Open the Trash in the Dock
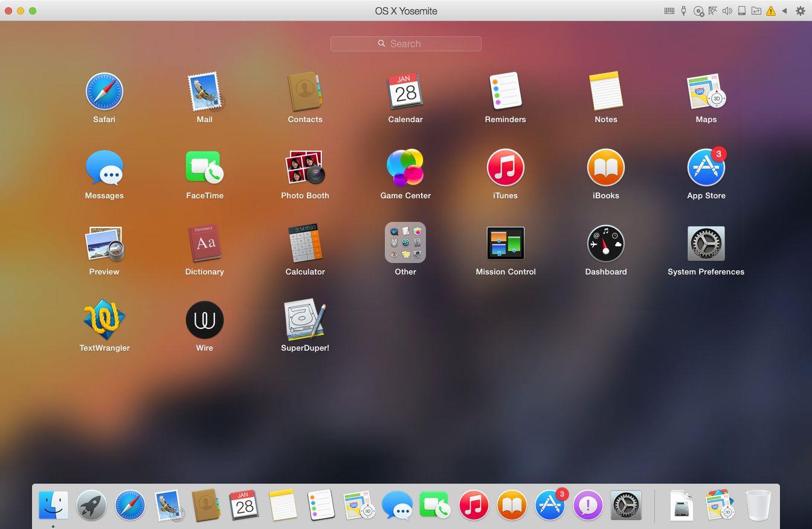This screenshot has width=812, height=529. tap(758, 505)
